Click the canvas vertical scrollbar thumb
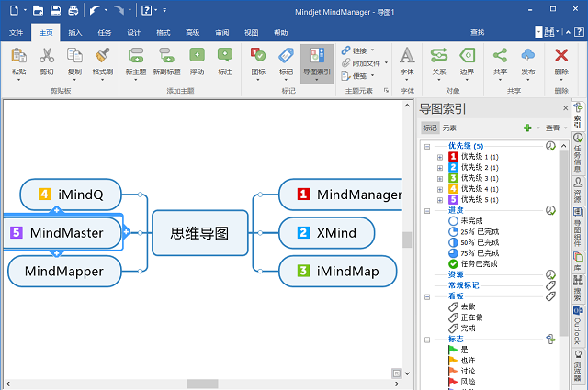The height and width of the screenshot is (390, 588). point(407,240)
